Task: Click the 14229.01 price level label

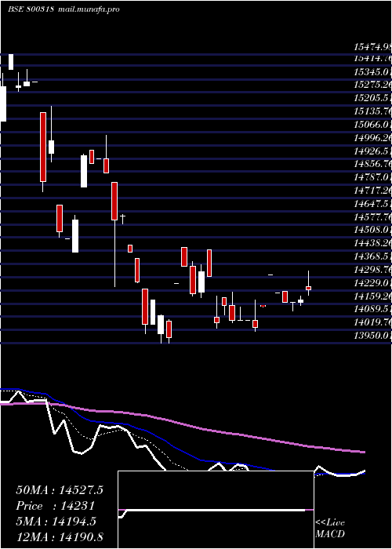Action: click(x=372, y=282)
